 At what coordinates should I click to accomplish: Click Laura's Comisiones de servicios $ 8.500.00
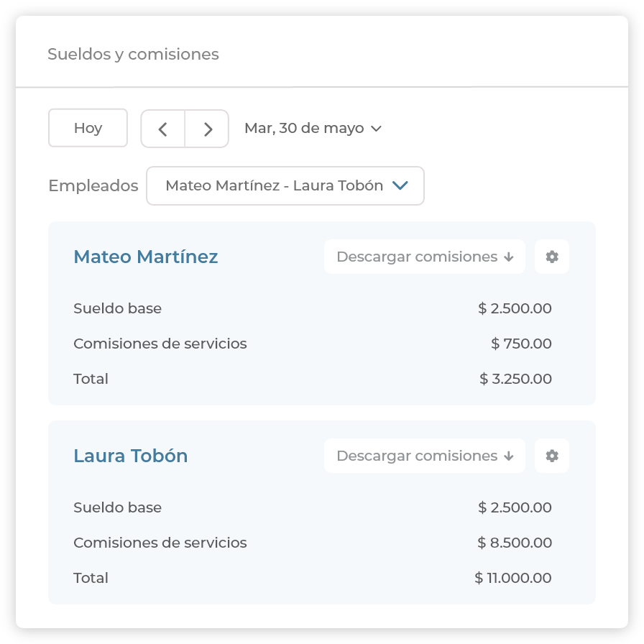[x=515, y=543]
